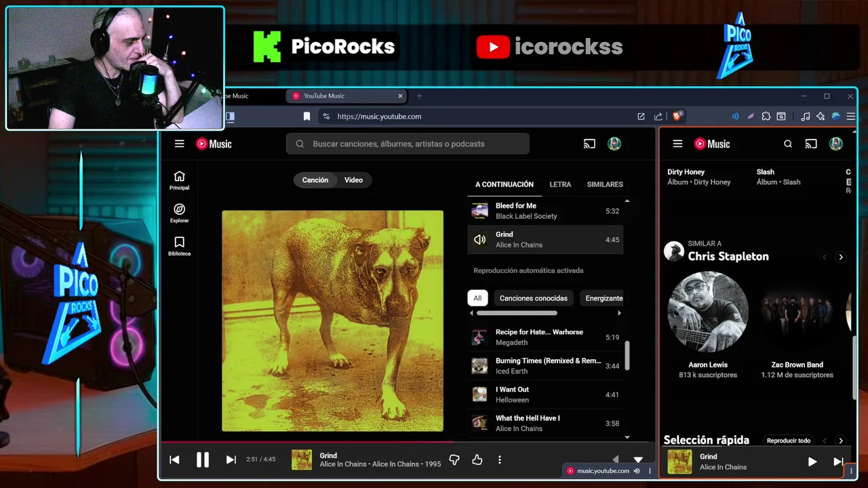Close the YouTube Music browser tab

point(400,96)
